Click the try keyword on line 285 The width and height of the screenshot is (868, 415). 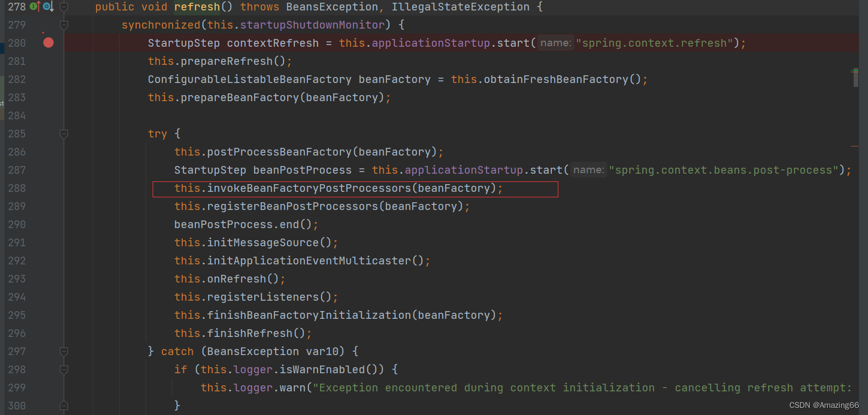(158, 134)
